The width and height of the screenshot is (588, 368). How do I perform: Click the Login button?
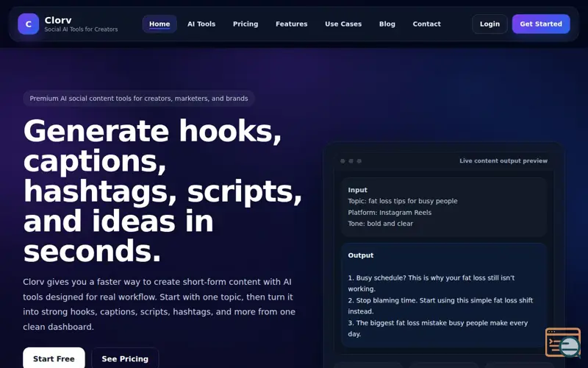click(x=490, y=24)
